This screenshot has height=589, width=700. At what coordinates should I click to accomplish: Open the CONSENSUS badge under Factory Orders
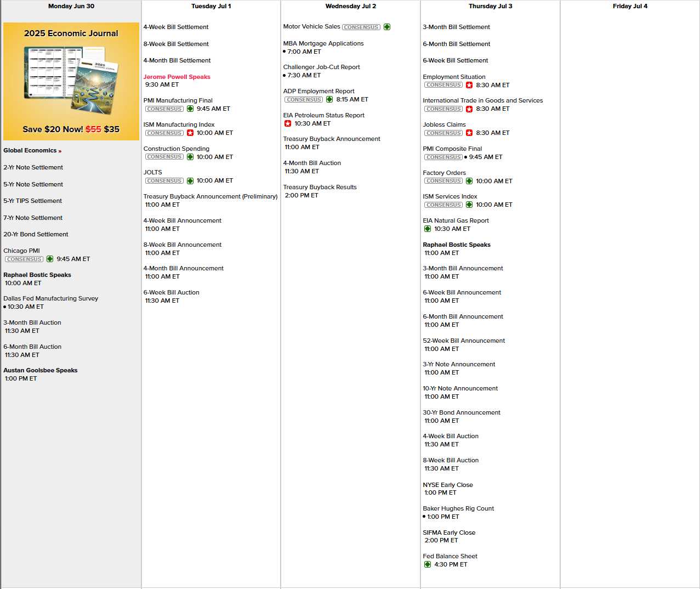point(443,181)
